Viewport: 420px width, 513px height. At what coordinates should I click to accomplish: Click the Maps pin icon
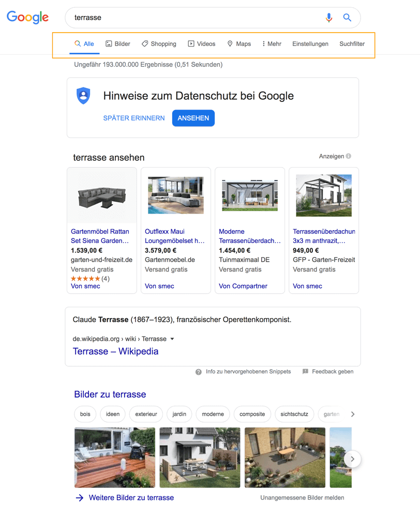tap(229, 43)
